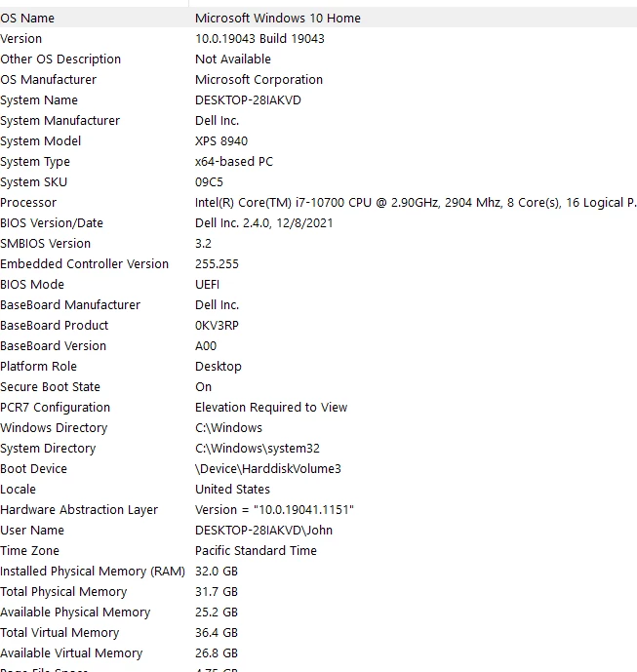Click the 09C5 SKU value

tap(209, 182)
